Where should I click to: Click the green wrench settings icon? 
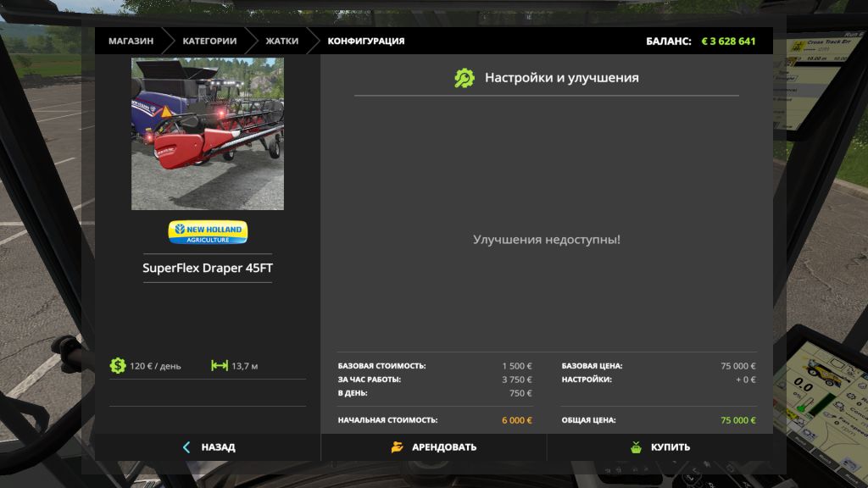click(465, 78)
